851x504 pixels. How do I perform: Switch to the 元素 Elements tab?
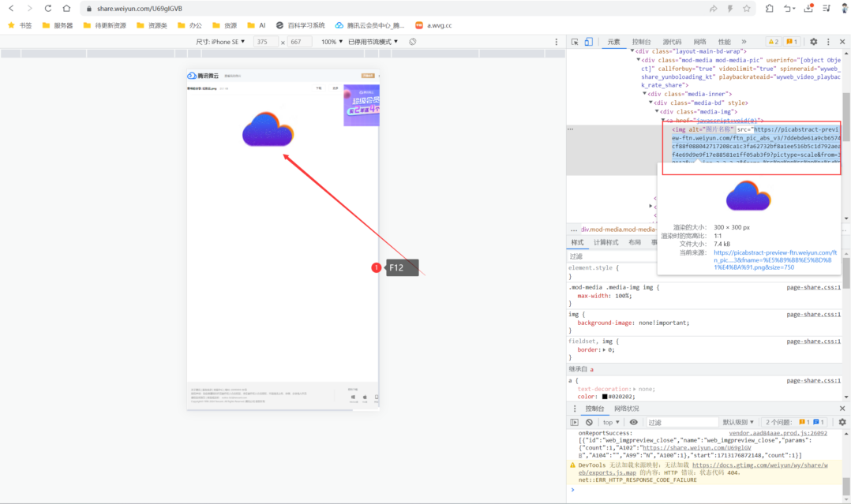tap(614, 42)
